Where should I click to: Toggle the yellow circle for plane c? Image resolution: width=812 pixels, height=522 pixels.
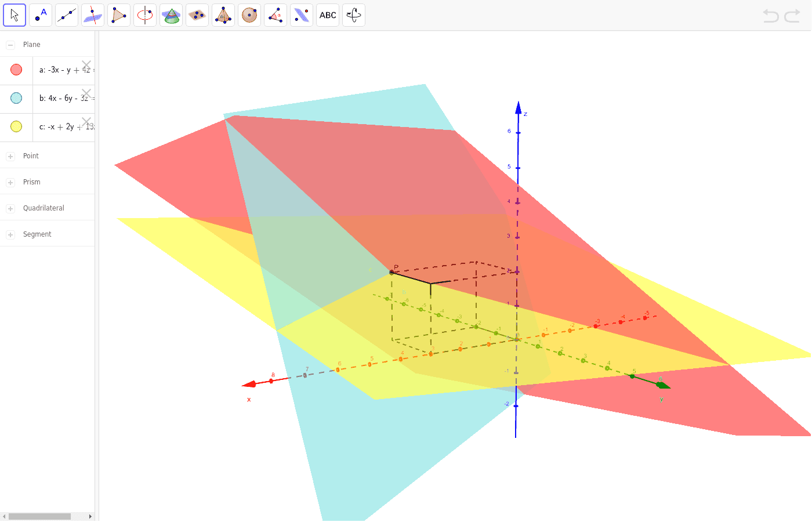tap(16, 126)
